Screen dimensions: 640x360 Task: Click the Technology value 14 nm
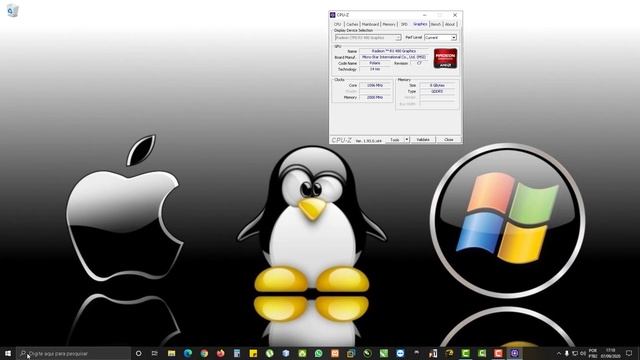tap(375, 69)
